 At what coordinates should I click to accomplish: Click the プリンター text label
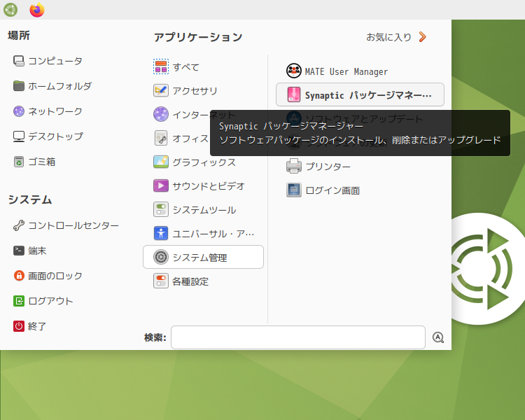pyautogui.click(x=328, y=167)
